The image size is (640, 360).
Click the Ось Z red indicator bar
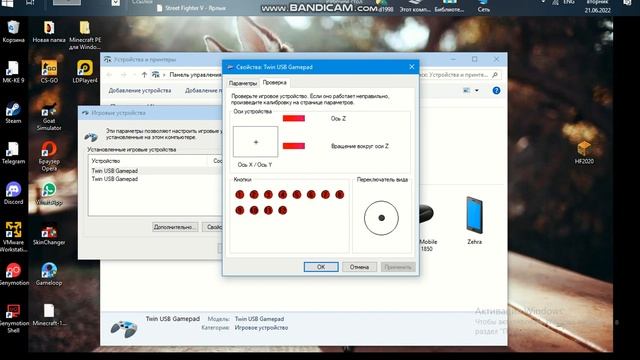point(294,118)
